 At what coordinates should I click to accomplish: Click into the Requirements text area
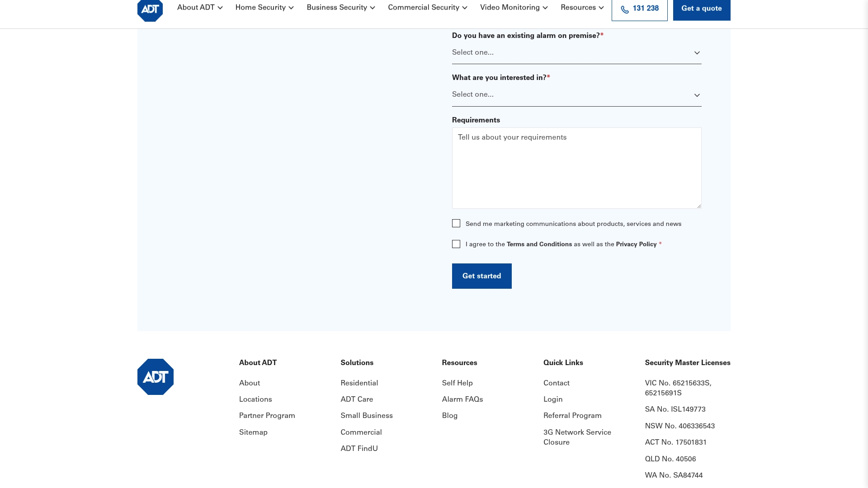[577, 168]
